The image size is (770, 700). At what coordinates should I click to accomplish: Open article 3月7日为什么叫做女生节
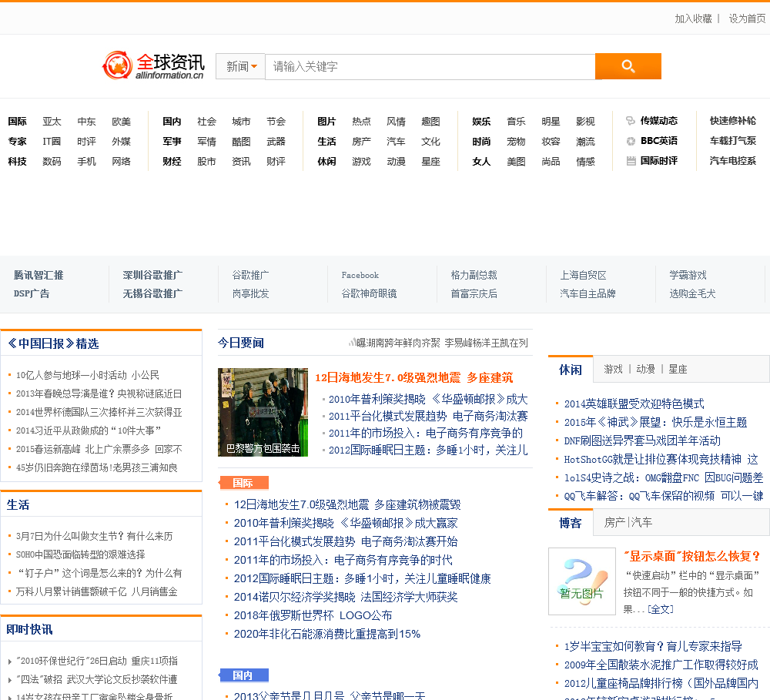click(94, 536)
